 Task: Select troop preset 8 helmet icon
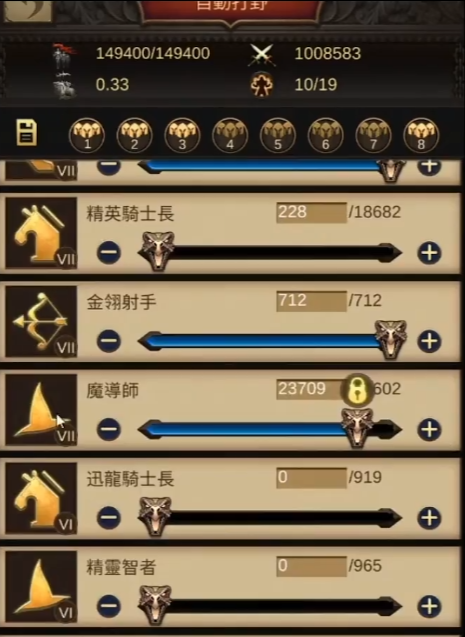421,135
